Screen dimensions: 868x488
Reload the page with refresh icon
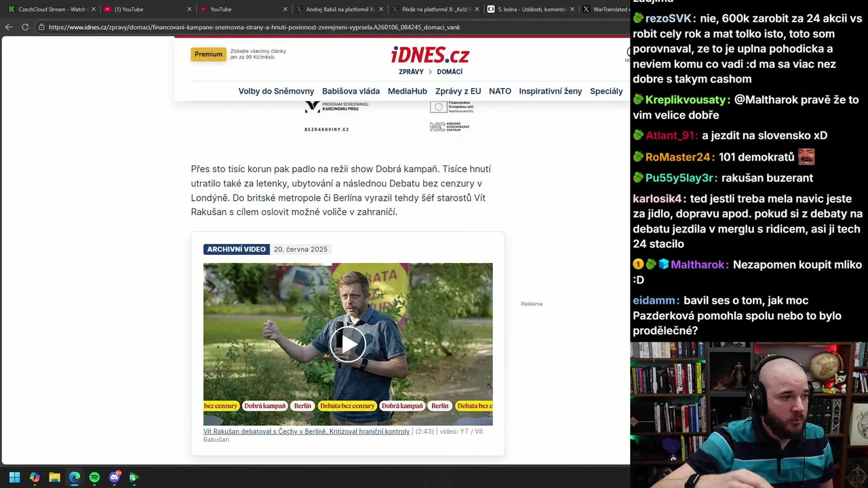click(25, 27)
